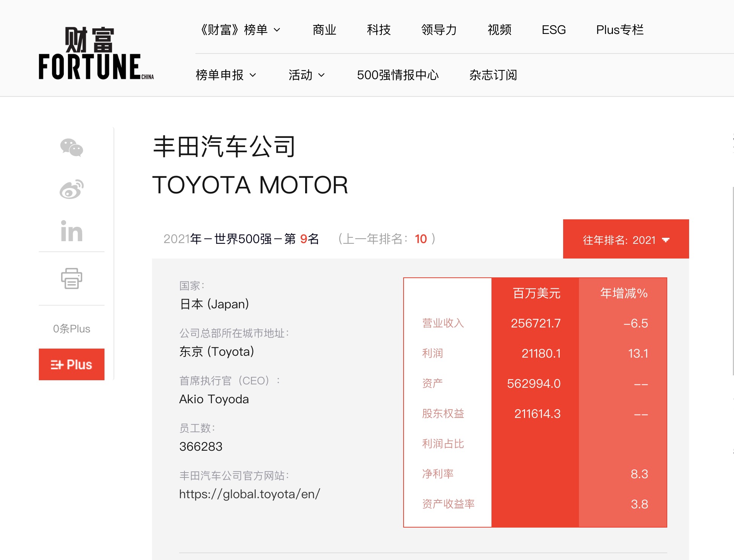Open the 科技 section
The image size is (734, 560).
tap(378, 30)
